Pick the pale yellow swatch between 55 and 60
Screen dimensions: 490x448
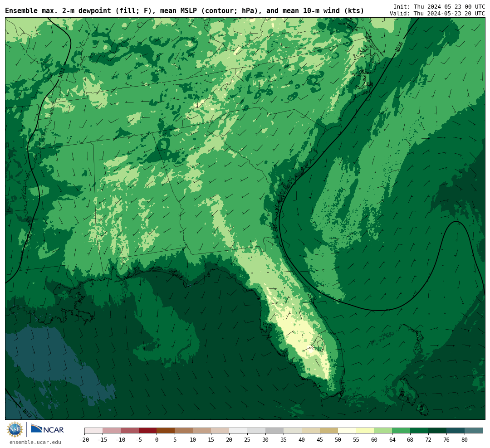(x=365, y=431)
